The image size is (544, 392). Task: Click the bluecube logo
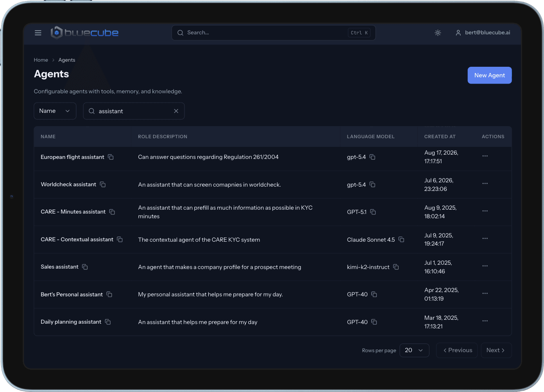84,33
